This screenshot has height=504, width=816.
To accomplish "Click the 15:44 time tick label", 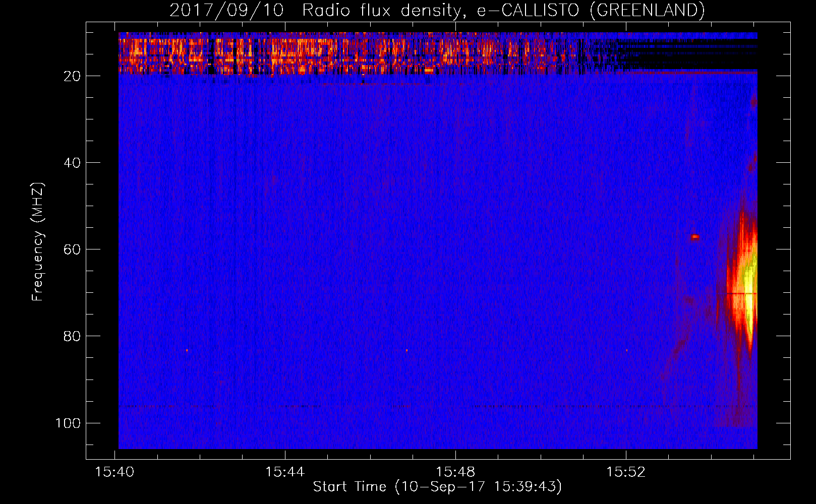I will click(x=285, y=472).
